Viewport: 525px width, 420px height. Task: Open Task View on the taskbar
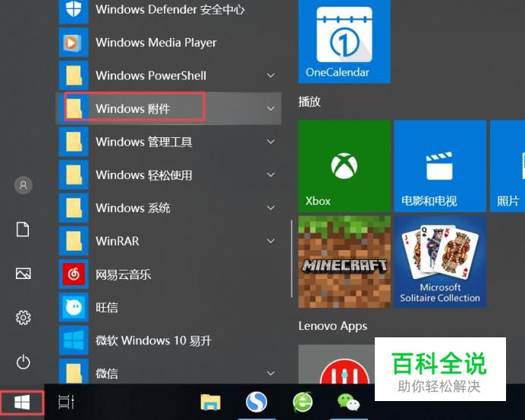66,402
